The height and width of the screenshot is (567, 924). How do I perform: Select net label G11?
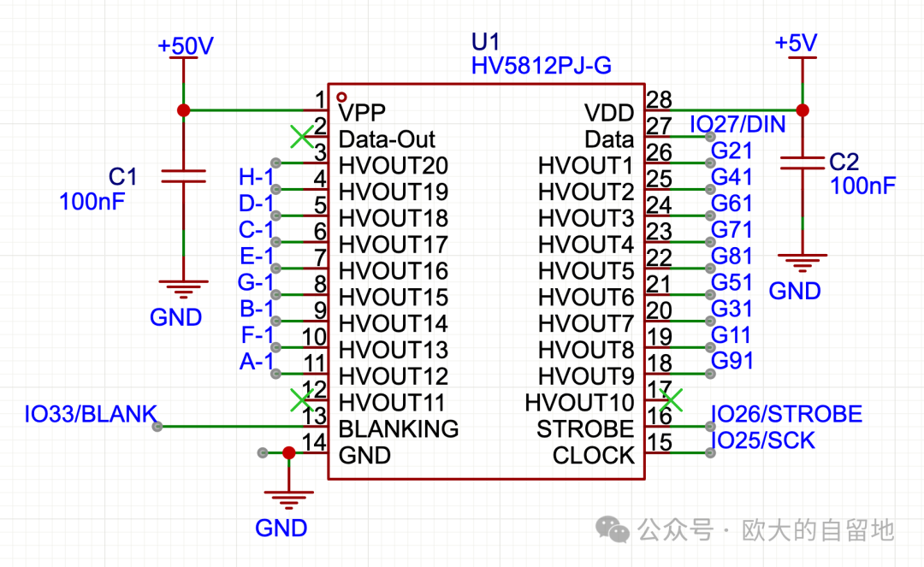pyautogui.click(x=731, y=334)
